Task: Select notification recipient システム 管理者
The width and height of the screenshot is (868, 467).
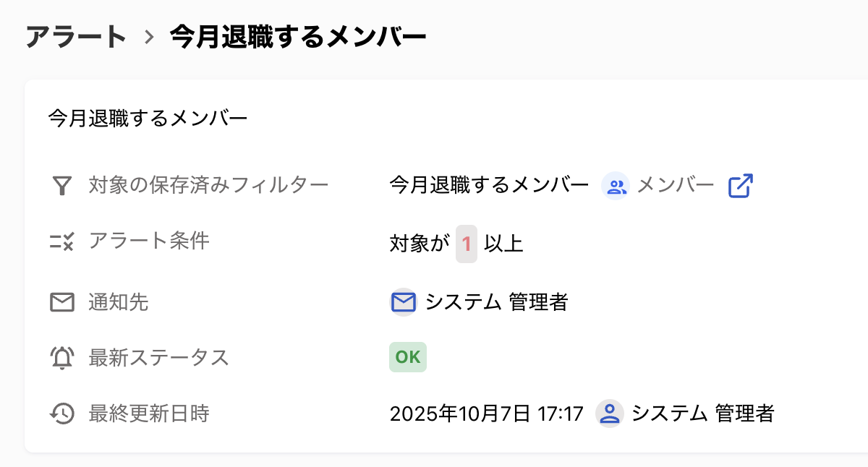Action: [496, 301]
